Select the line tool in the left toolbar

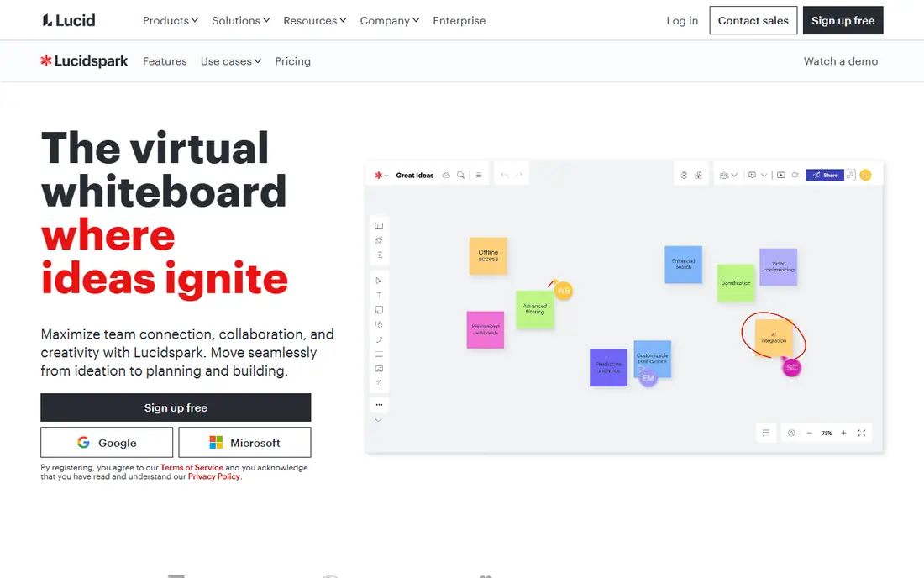point(379,354)
